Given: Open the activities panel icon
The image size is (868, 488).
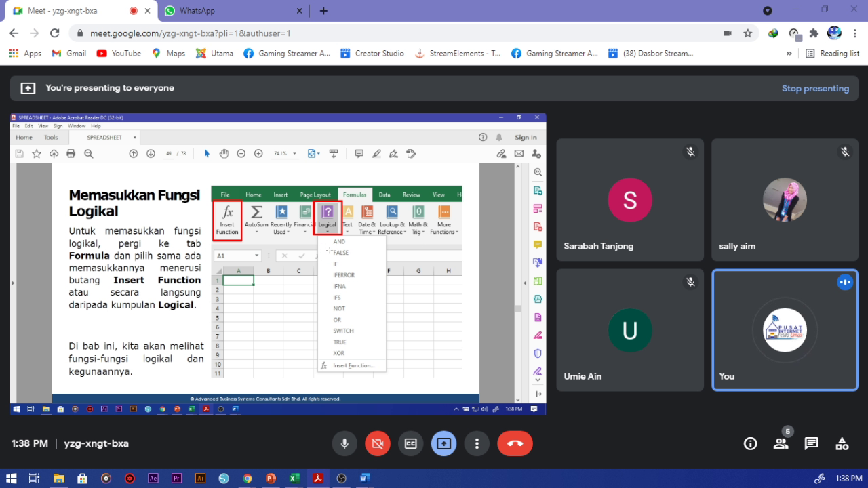Looking at the screenshot, I should [x=842, y=443].
